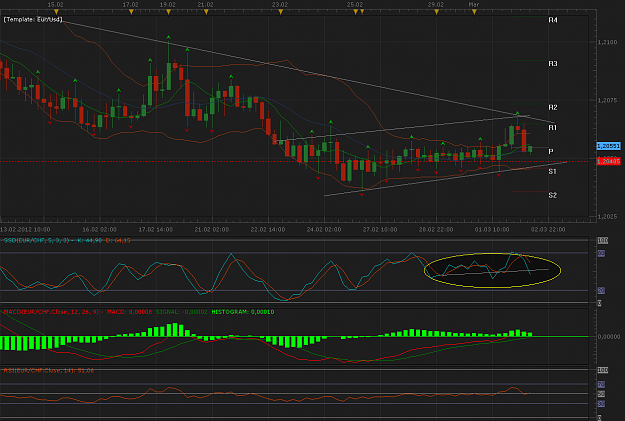Click the 16.02 02:00 time axis label
Image resolution: width=625 pixels, height=421 pixels.
[x=99, y=230]
